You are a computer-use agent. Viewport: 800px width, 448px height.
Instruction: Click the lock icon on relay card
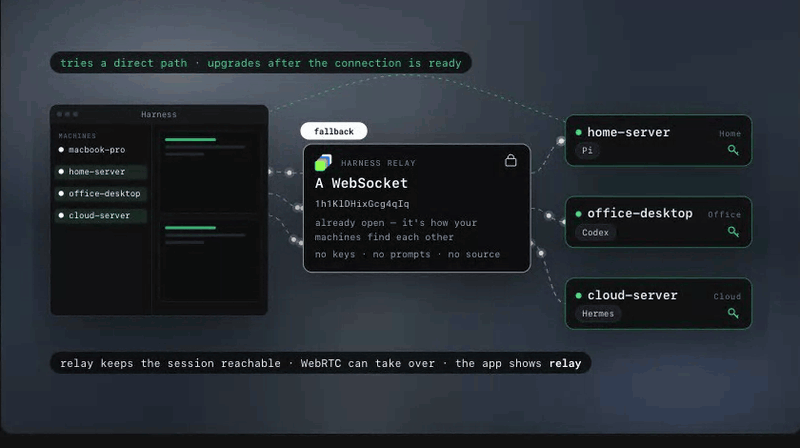coord(511,161)
